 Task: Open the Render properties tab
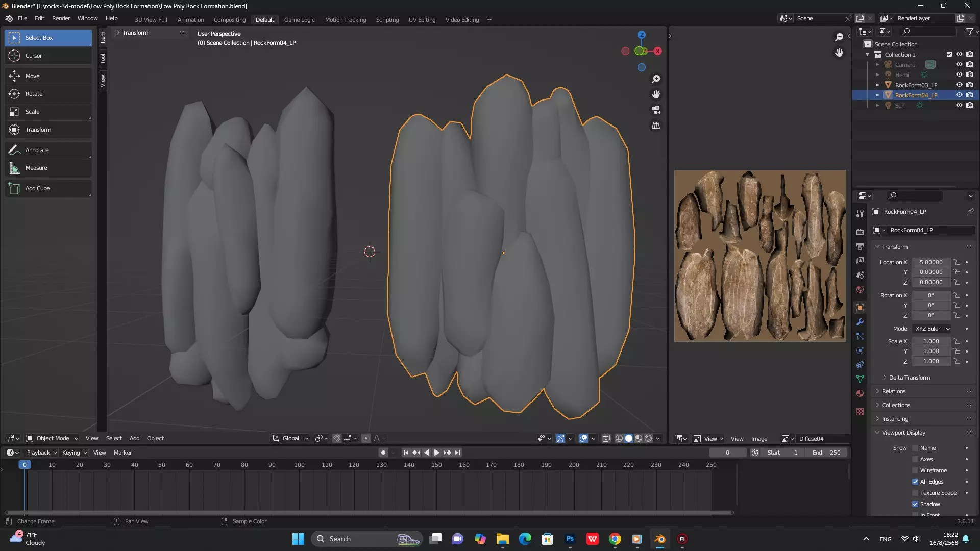(860, 232)
